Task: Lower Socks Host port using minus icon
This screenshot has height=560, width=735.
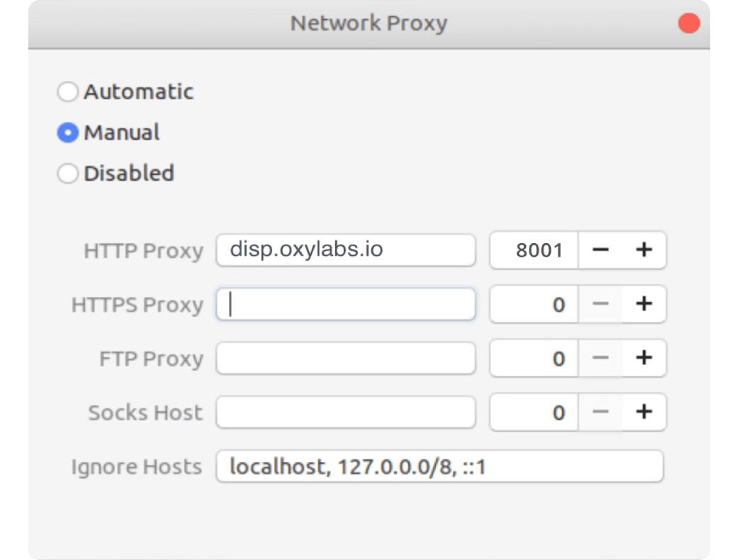Action: [x=600, y=412]
